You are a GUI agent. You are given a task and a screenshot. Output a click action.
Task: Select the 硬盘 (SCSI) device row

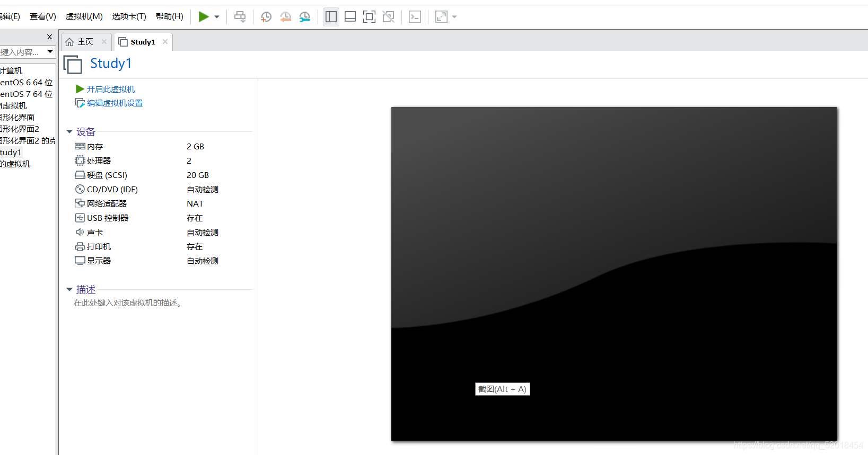(162, 175)
